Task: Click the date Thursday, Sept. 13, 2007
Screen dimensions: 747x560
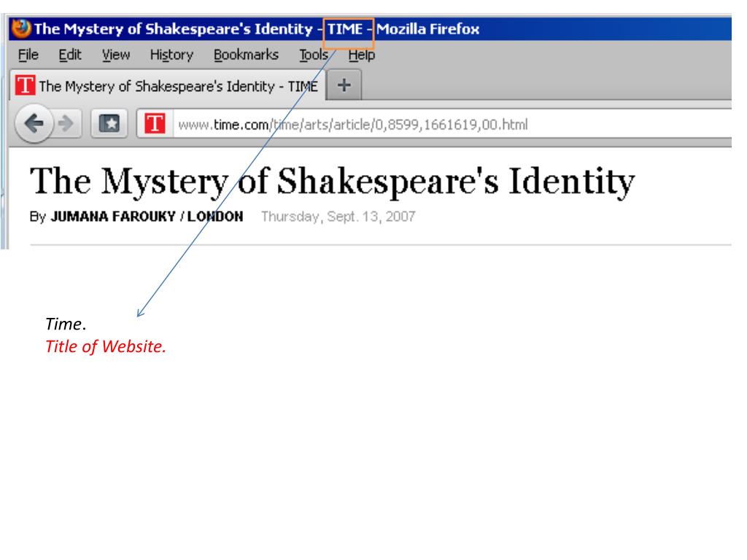Action: click(x=338, y=216)
